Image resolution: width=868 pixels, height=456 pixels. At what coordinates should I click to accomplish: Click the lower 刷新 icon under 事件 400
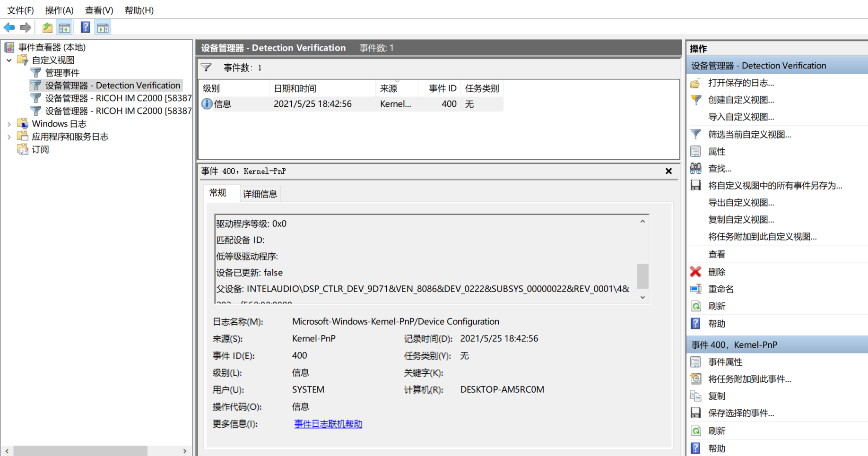[695, 431]
